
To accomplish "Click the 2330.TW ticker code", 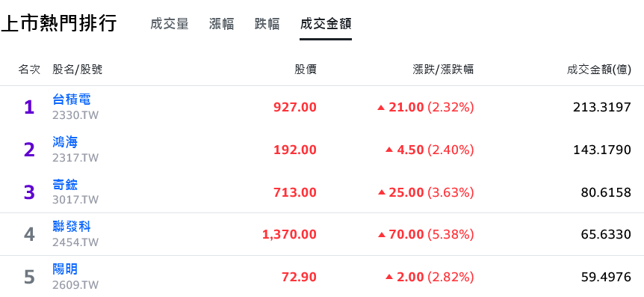I will click(75, 114).
